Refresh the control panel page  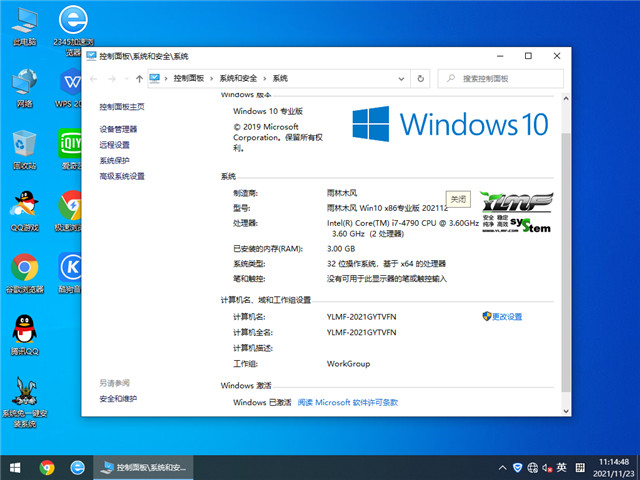point(420,79)
